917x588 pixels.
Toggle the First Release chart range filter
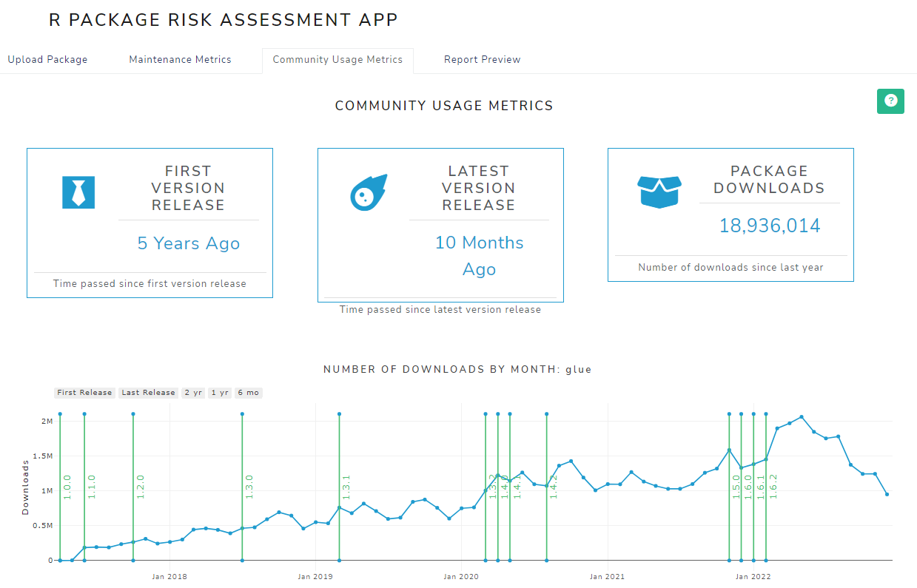[84, 393]
